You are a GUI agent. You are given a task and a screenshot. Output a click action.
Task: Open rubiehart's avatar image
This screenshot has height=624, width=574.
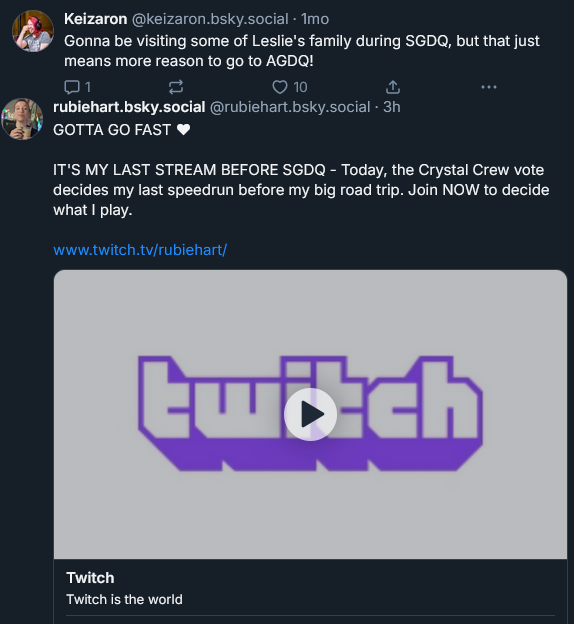point(22,119)
